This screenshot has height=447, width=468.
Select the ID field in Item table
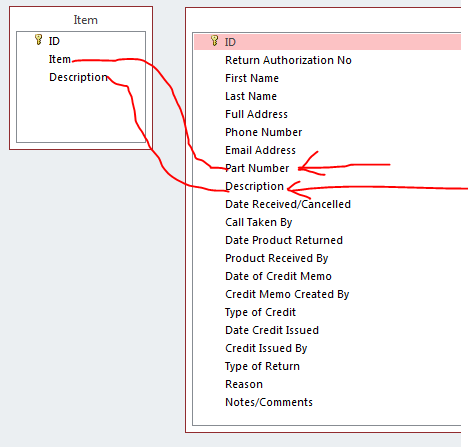(54, 41)
